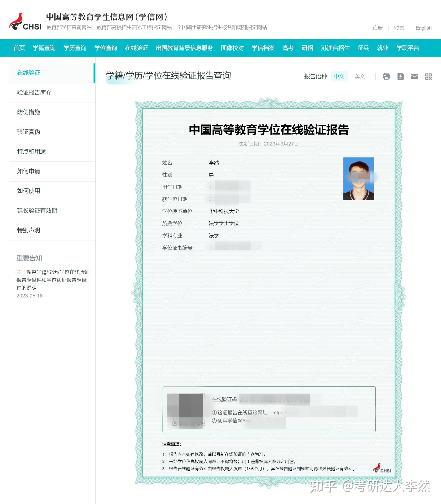Show the QR code icon
This screenshot has width=441, height=504.
(x=428, y=77)
